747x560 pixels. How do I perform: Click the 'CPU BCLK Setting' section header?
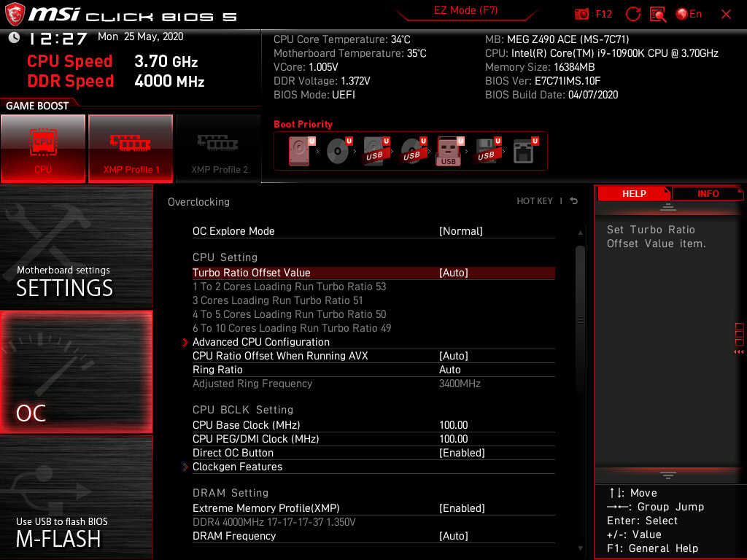(242, 410)
